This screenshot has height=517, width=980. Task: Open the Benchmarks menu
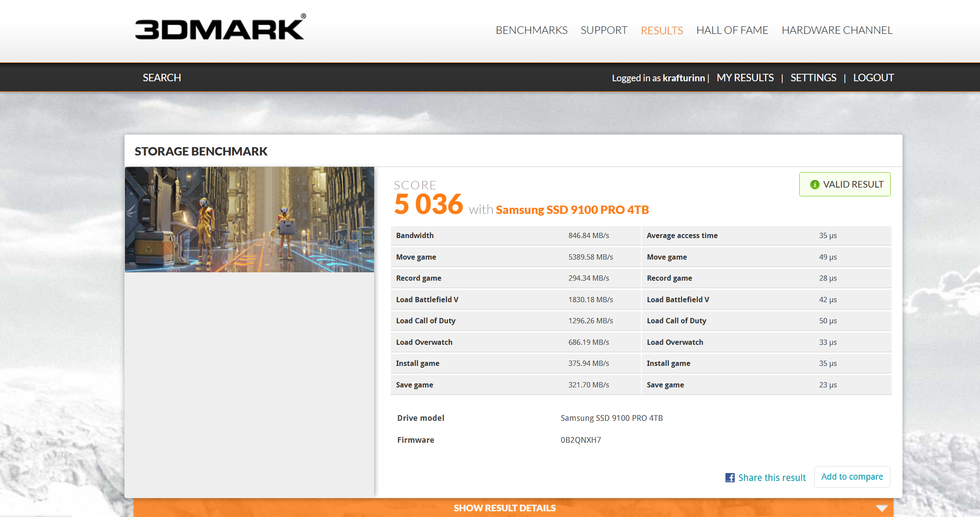[x=531, y=30]
